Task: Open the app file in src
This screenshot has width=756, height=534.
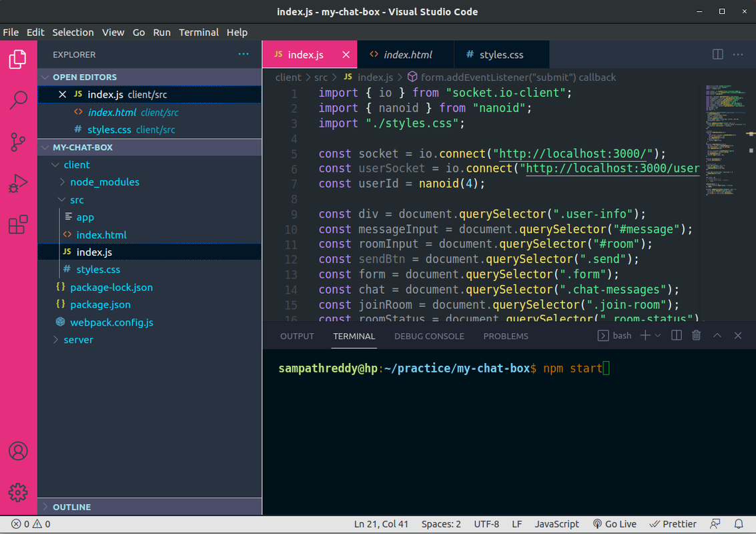Action: [149, 217]
